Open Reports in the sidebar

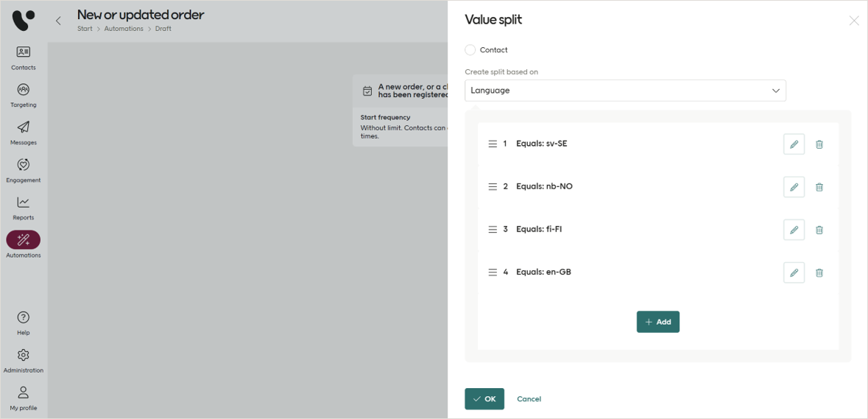pos(24,208)
